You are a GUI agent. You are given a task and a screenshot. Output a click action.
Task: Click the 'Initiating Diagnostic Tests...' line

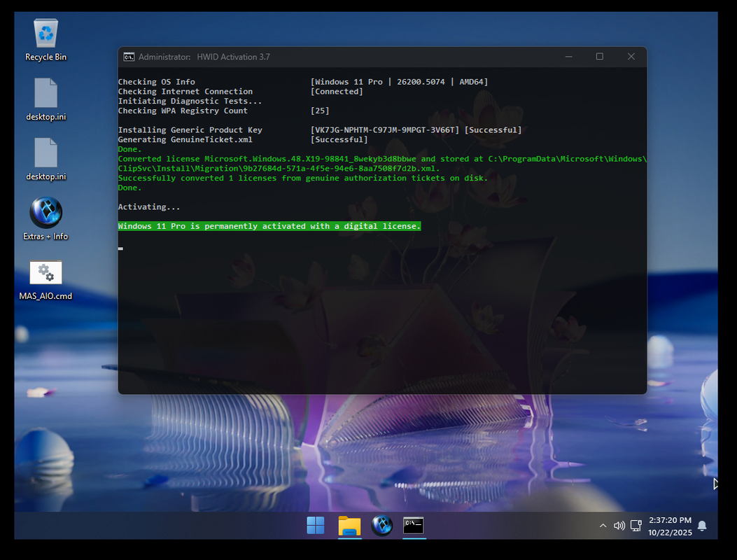pyautogui.click(x=190, y=101)
